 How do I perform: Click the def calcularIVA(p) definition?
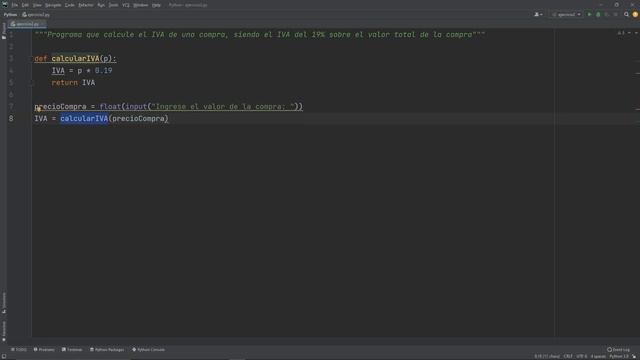(x=75, y=59)
